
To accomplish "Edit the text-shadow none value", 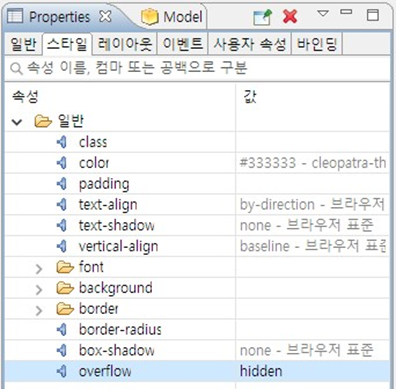I will [x=313, y=225].
